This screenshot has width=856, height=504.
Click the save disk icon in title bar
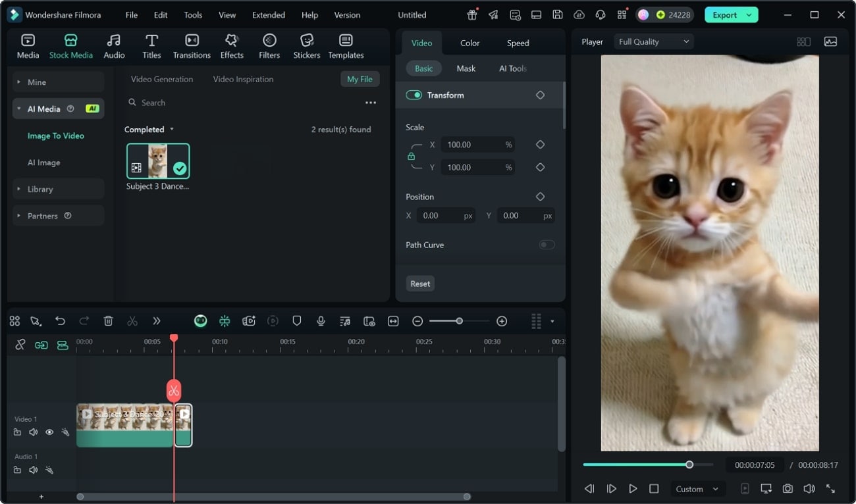pyautogui.click(x=558, y=14)
